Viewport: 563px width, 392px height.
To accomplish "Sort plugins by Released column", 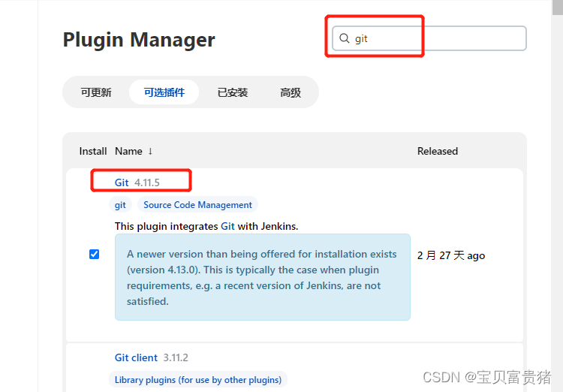I will coord(438,151).
